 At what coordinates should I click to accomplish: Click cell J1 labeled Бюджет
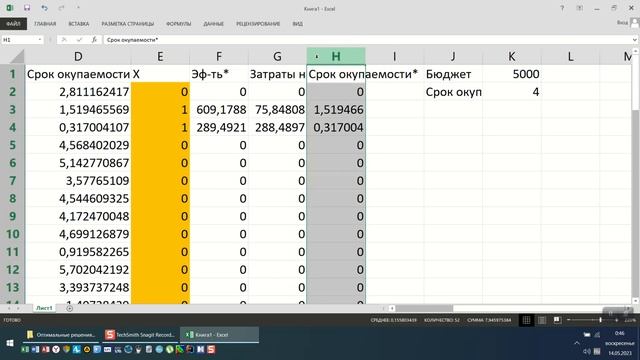(453, 74)
